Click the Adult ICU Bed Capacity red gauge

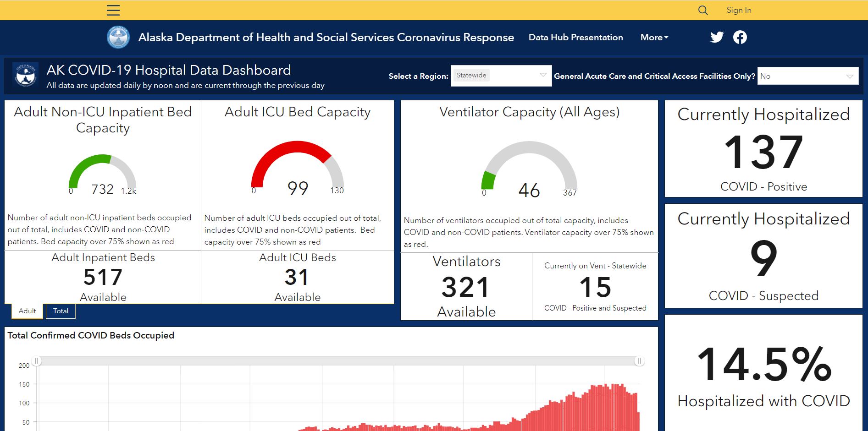tap(298, 164)
